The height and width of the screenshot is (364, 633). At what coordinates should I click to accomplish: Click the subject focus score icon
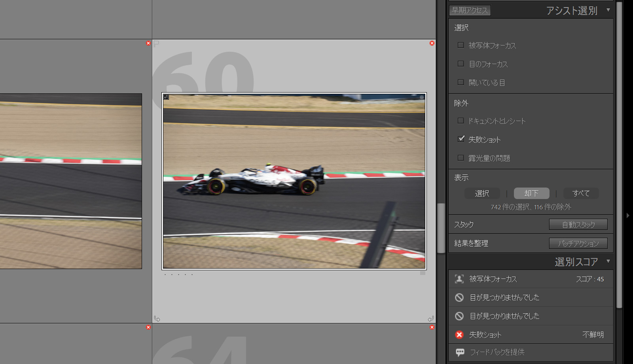click(x=459, y=279)
